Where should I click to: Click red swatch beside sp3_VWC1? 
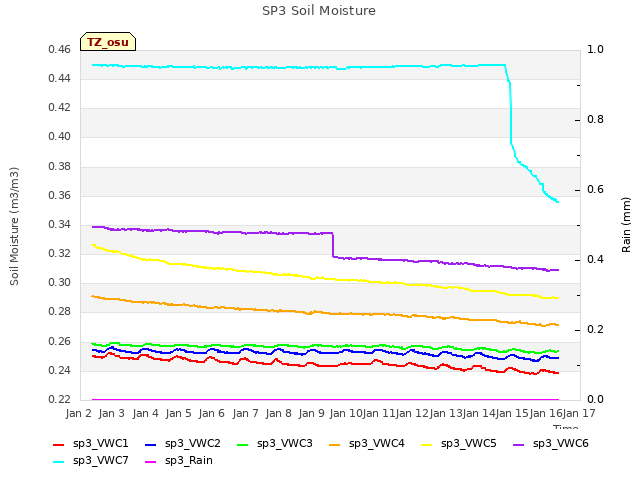coord(59,445)
